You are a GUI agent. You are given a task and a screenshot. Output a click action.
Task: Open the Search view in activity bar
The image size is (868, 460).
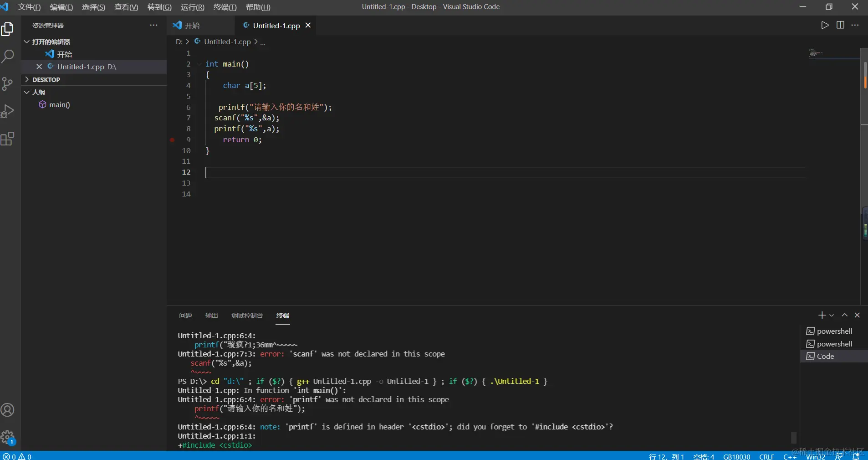pyautogui.click(x=8, y=57)
